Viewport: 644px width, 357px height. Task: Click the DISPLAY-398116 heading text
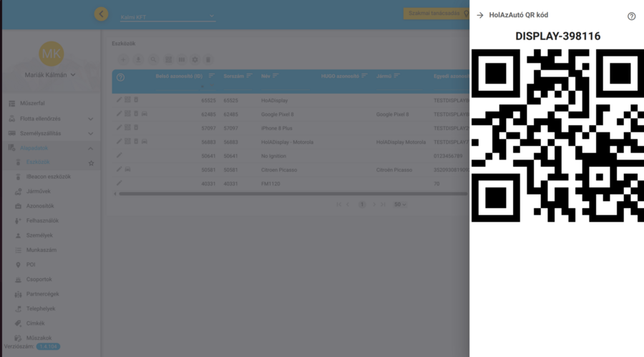point(557,36)
